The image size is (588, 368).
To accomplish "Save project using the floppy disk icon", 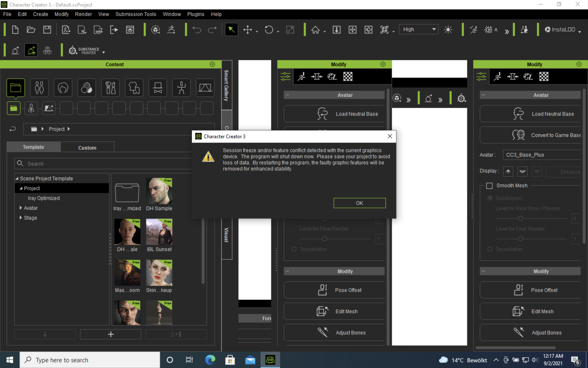I will click(x=47, y=30).
